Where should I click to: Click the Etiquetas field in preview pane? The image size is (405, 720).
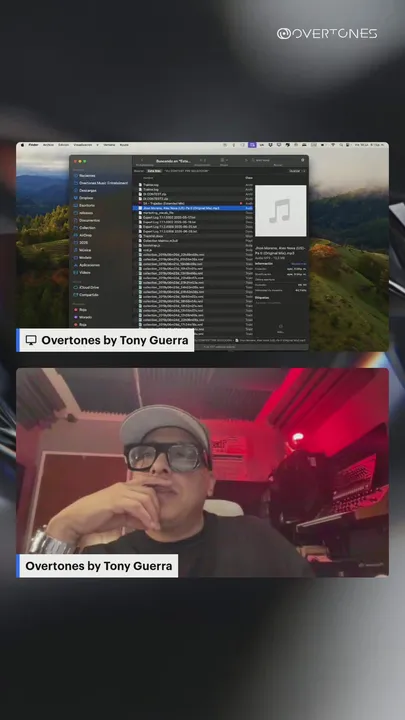tap(281, 303)
